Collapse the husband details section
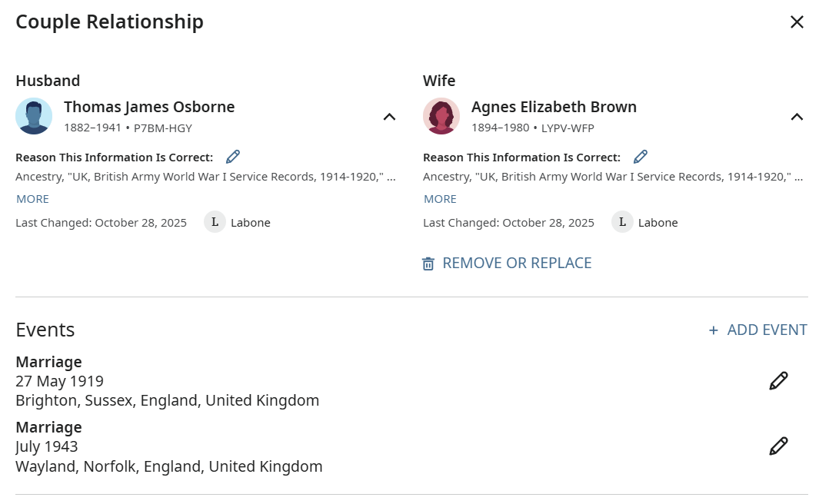This screenshot has width=819, height=504. click(x=389, y=117)
